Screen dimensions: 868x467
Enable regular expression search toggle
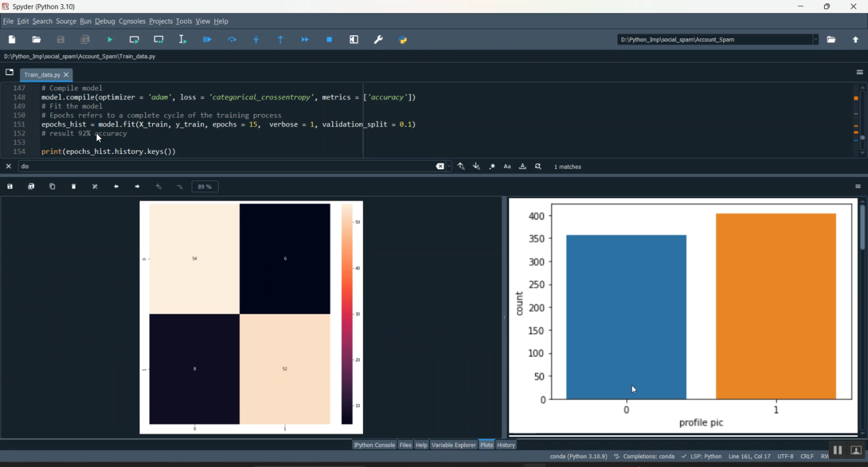point(492,167)
